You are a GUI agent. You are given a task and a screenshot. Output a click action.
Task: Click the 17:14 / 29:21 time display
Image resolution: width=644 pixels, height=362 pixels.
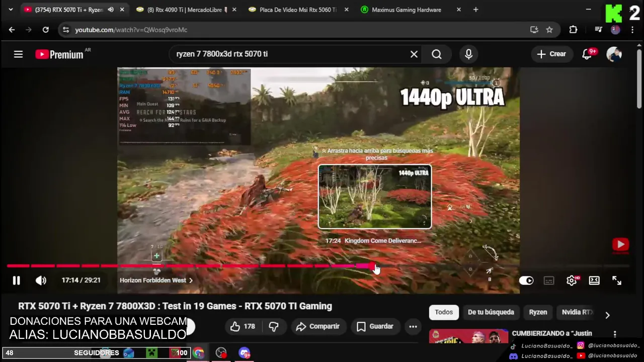coord(81,281)
